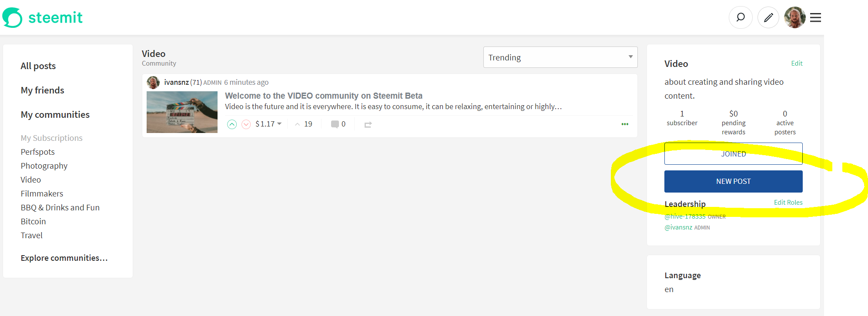
Task: Click the description 'about creating and sharing video content.'
Action: click(724, 89)
